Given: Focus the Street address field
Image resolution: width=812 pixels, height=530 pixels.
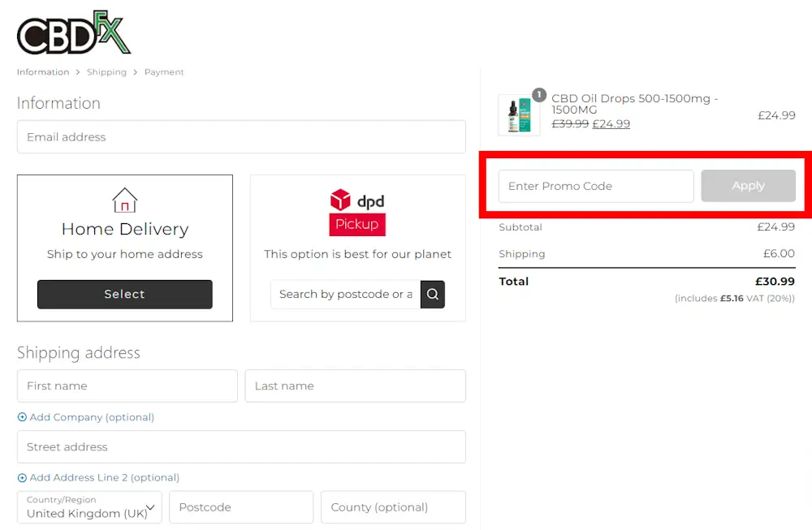Looking at the screenshot, I should [x=241, y=447].
